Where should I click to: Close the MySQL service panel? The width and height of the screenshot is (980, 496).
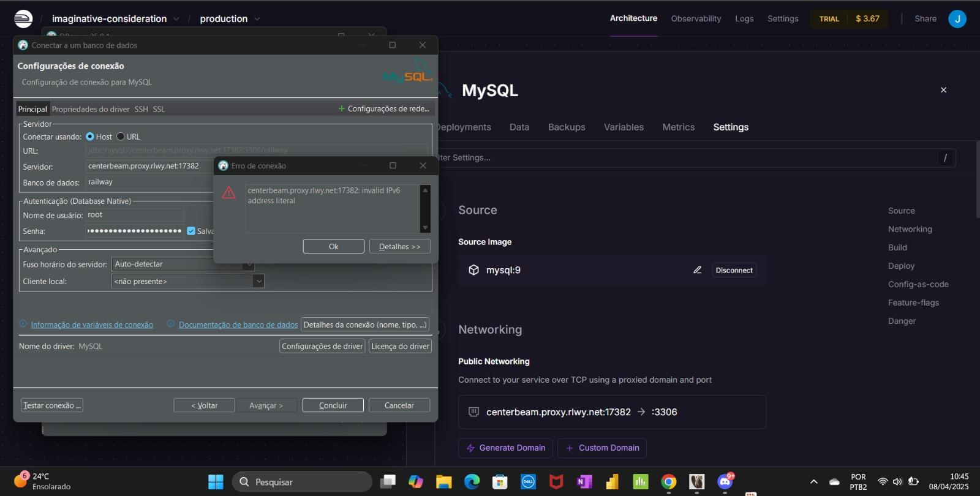point(943,90)
